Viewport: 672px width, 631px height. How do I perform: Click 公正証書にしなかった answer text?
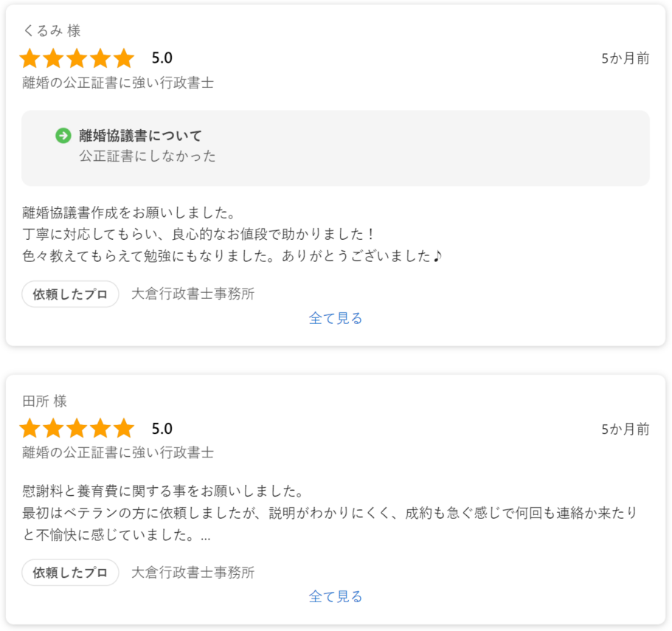pyautogui.click(x=148, y=156)
